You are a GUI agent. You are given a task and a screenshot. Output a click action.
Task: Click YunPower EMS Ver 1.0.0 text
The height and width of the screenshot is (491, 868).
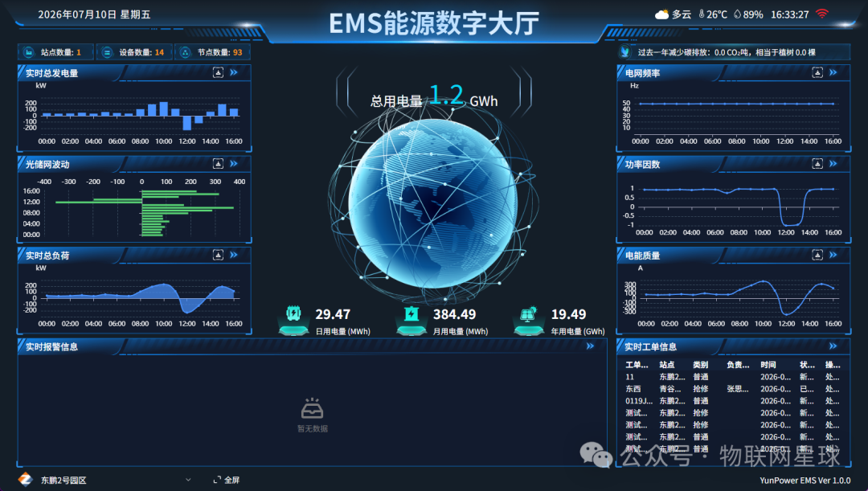tap(805, 481)
